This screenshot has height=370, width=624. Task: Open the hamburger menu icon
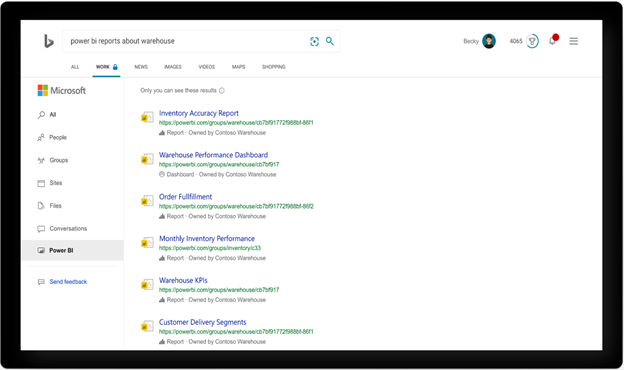pos(573,41)
